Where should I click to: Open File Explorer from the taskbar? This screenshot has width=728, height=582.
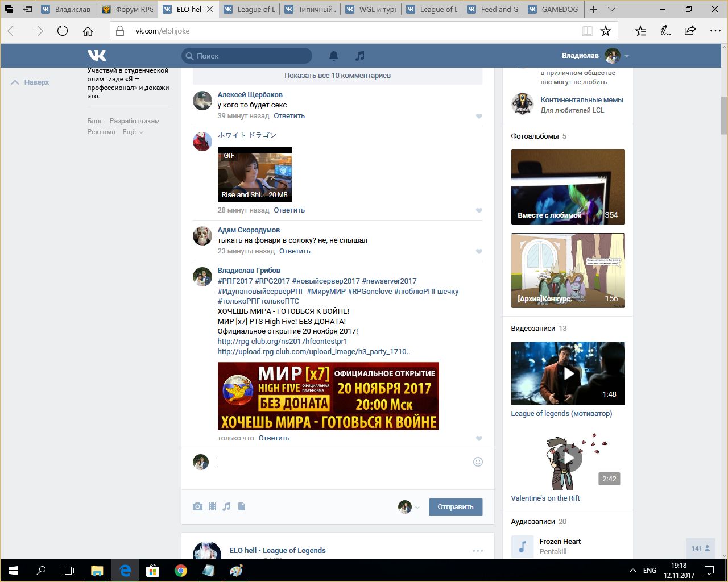pos(97,570)
